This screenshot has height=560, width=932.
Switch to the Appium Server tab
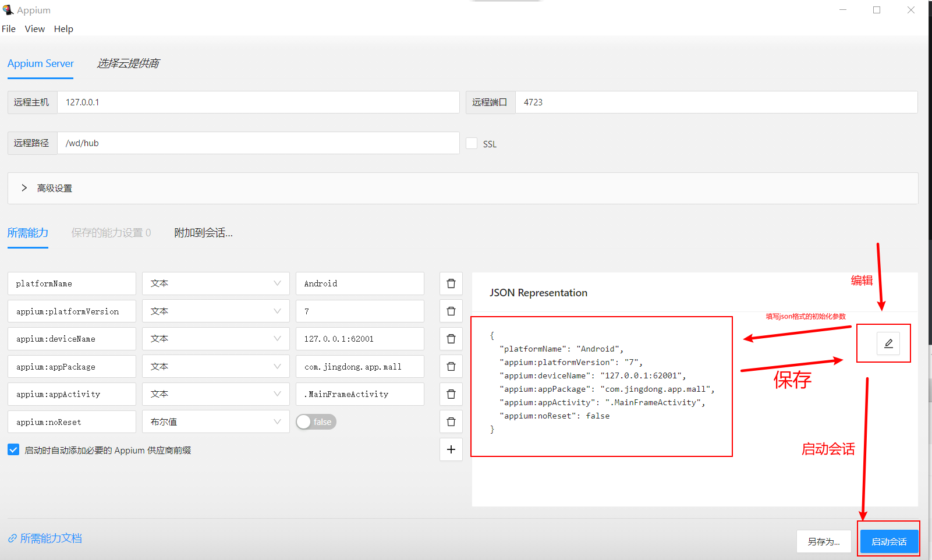tap(41, 63)
